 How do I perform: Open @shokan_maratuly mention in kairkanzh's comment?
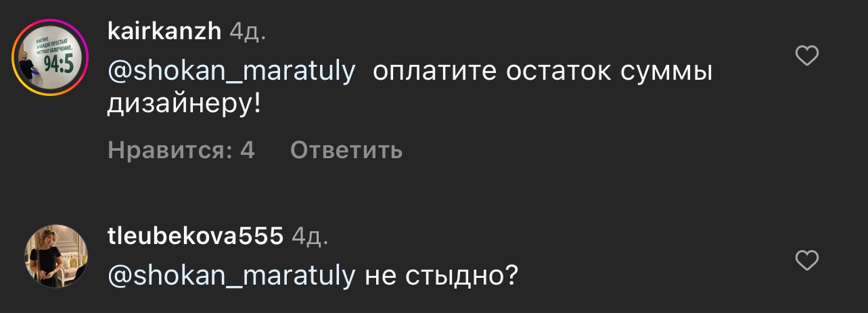(x=231, y=72)
